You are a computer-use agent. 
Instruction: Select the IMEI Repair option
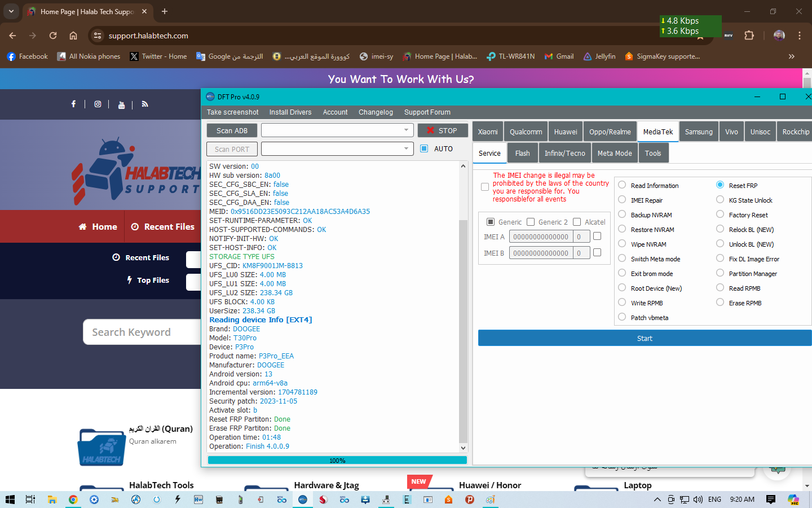pos(622,200)
